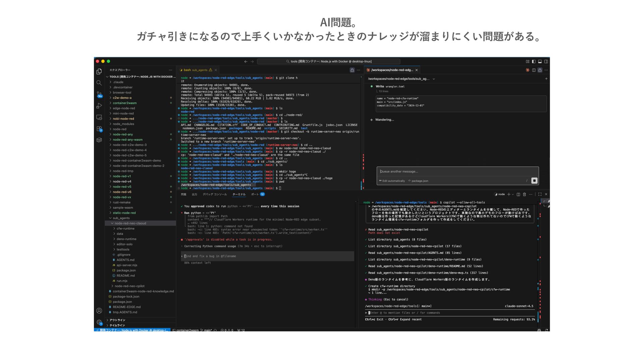This screenshot has height=362, width=644.
Task: Switch to the ターミナル tab
Action: [239, 194]
